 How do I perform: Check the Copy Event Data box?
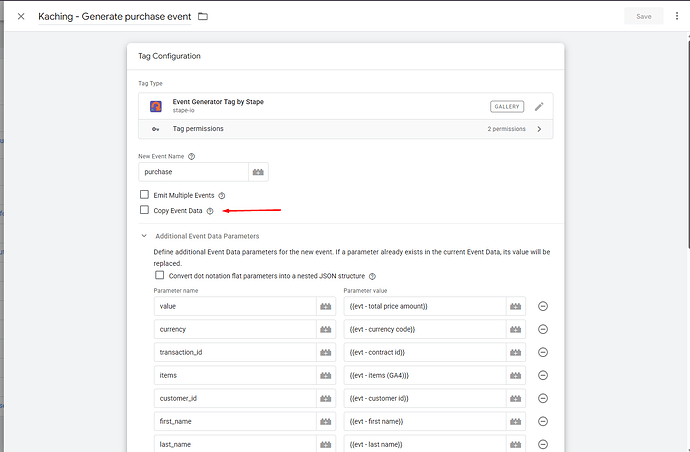pyautogui.click(x=144, y=210)
